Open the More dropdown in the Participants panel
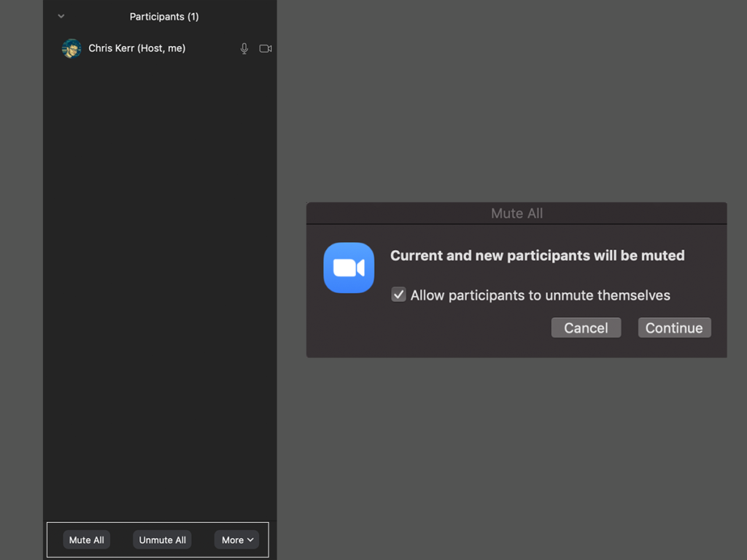Viewport: 747px width, 560px height. coord(236,540)
